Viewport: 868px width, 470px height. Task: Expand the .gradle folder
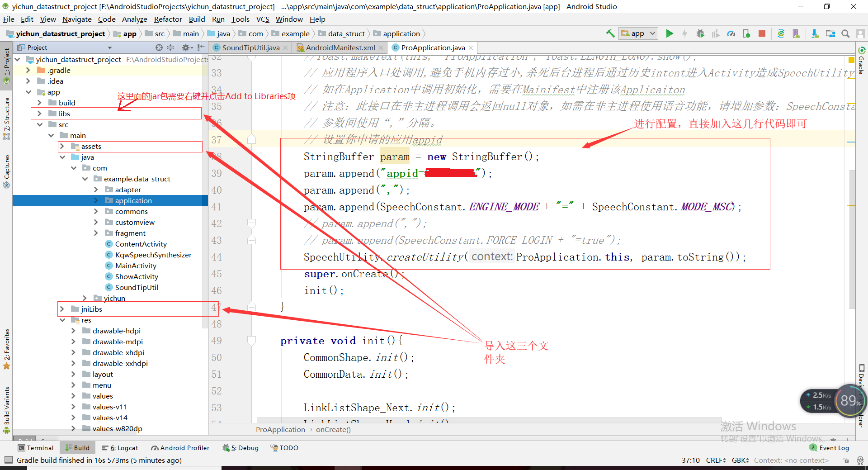point(28,70)
